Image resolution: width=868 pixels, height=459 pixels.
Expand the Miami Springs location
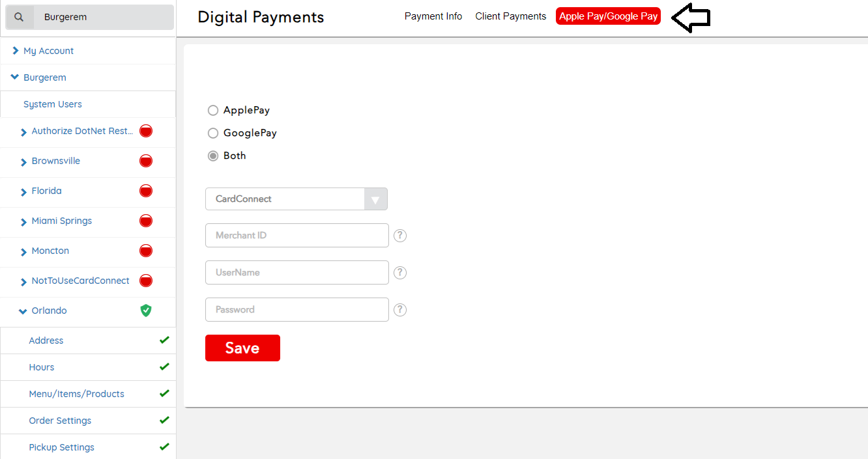[x=24, y=222]
